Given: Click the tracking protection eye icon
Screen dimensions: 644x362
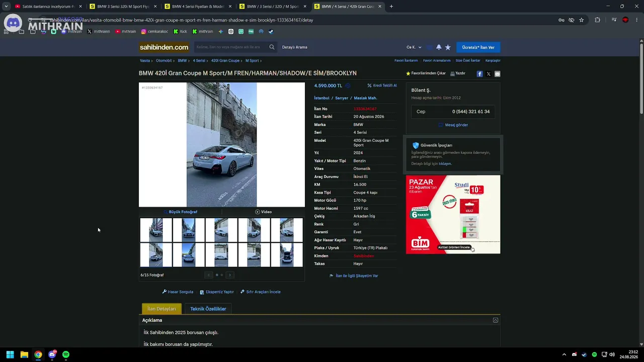Looking at the screenshot, I should click(572, 20).
